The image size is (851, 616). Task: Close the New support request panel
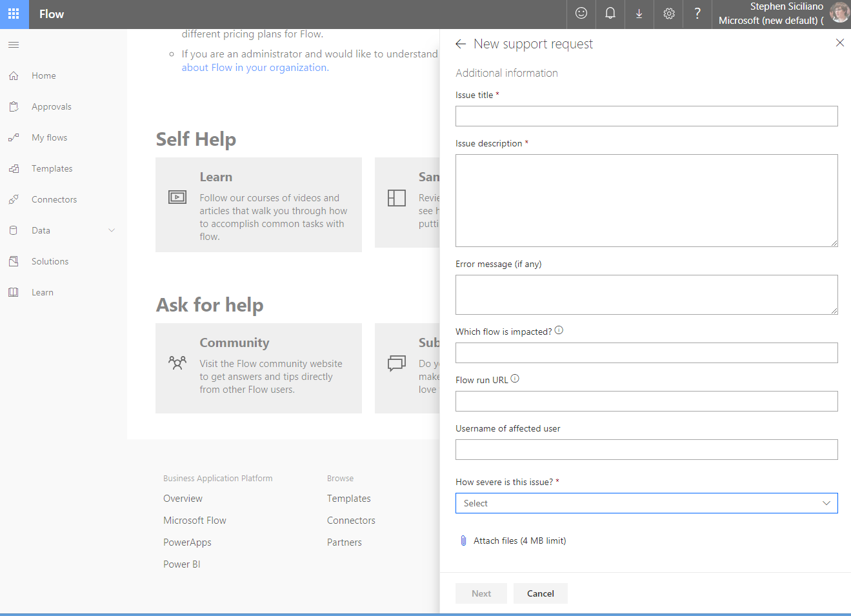839,43
